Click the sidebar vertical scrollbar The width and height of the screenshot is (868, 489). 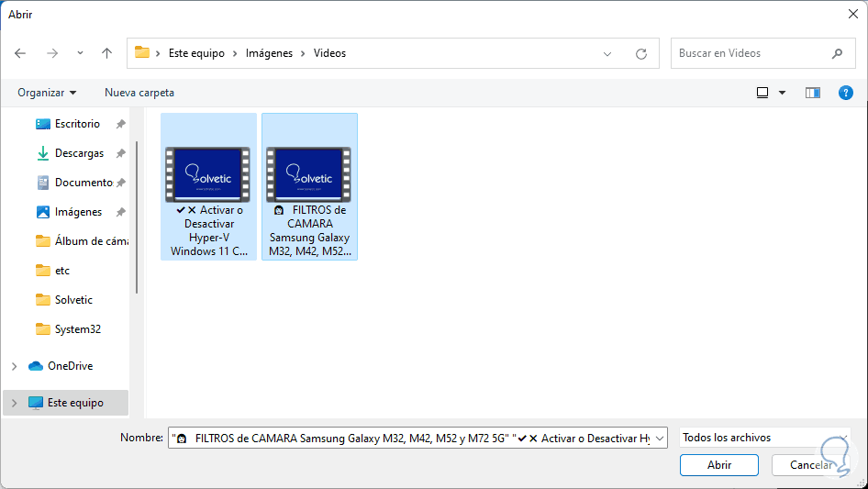point(136,217)
